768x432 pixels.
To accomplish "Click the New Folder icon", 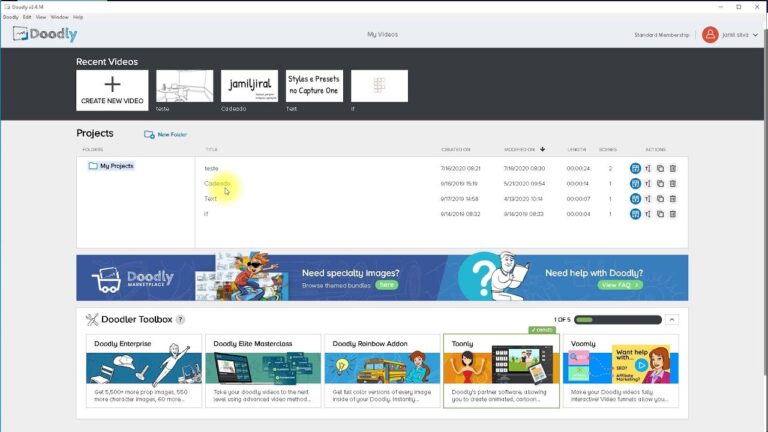I will (149, 134).
